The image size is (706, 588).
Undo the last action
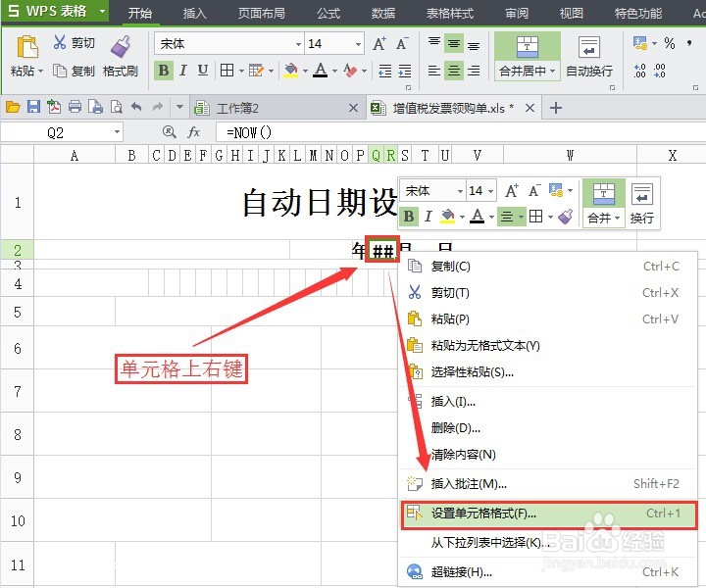point(136,107)
